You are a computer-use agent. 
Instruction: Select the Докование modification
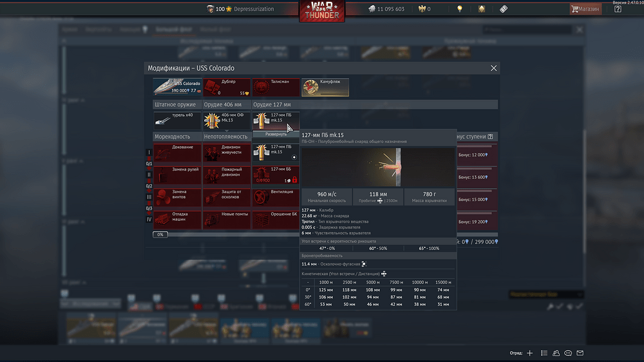click(177, 153)
